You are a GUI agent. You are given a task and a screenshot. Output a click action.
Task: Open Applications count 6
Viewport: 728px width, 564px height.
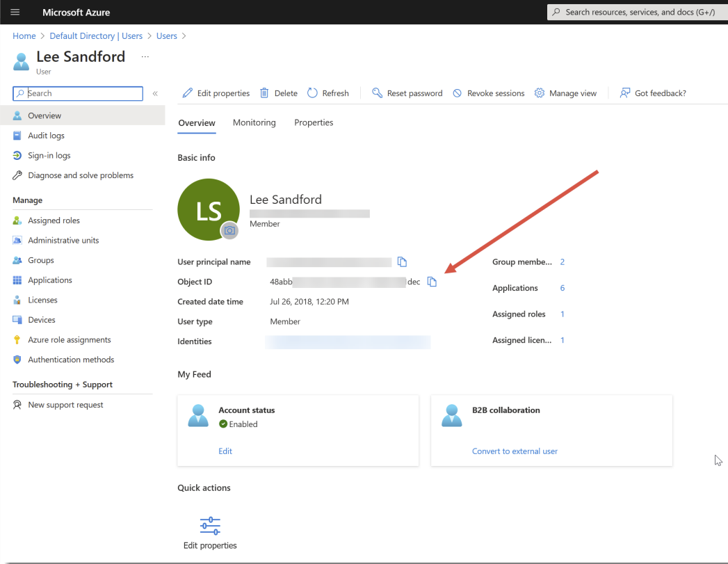pyautogui.click(x=563, y=288)
